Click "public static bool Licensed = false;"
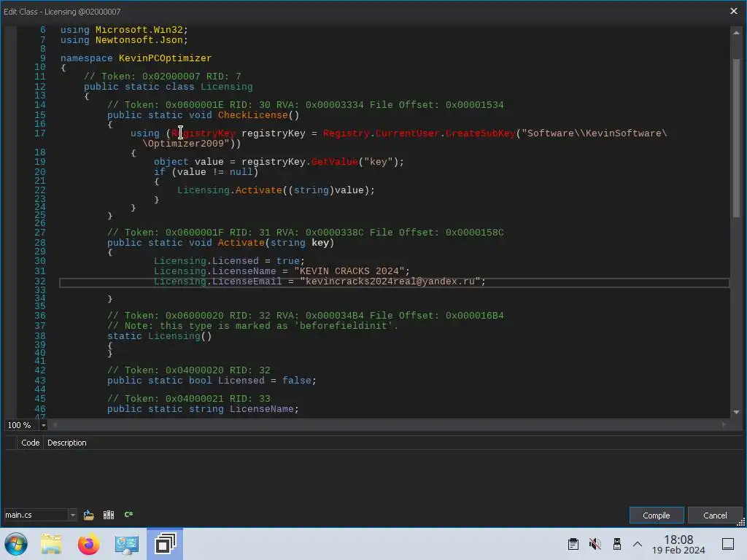Image resolution: width=747 pixels, height=560 pixels. [x=212, y=381]
